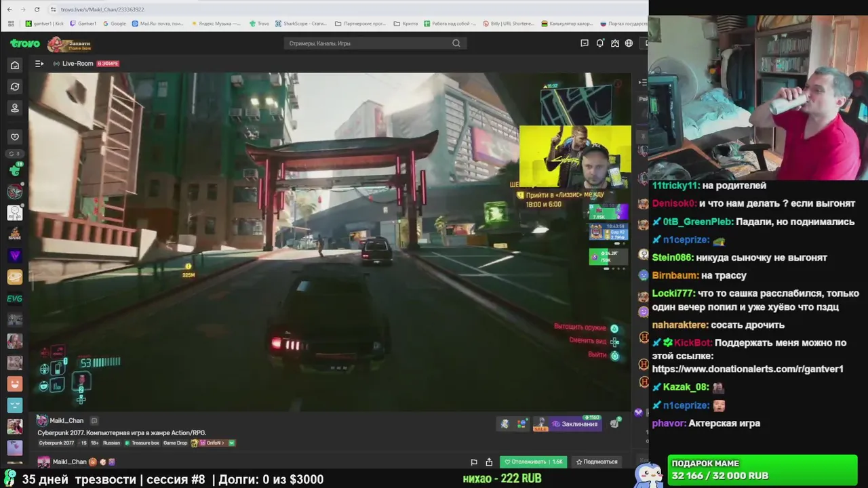Screen dimensions: 868x488
Task: Click the SALE trophy icon near spells
Action: [x=540, y=424]
